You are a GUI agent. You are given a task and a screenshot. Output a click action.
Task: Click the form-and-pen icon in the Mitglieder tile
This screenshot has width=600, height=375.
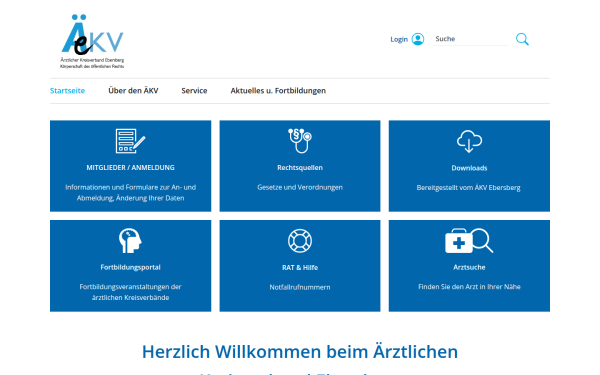130,141
